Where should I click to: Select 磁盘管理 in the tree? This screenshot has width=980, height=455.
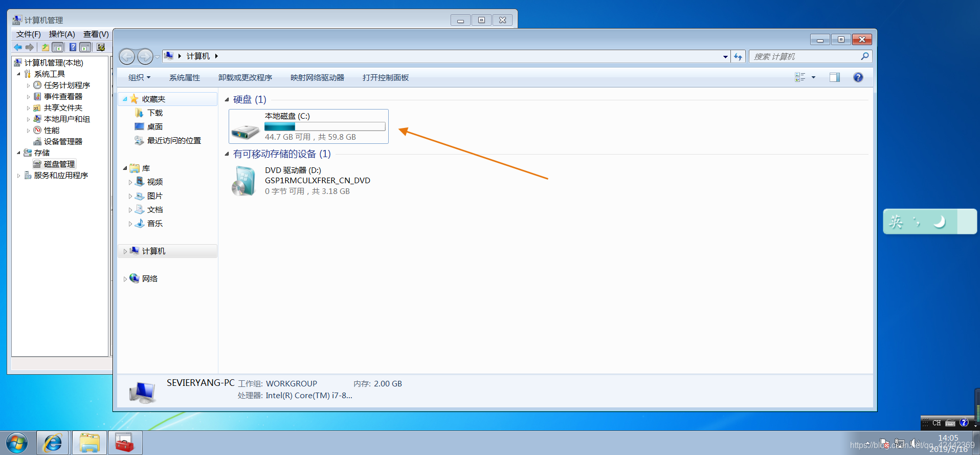[59, 164]
